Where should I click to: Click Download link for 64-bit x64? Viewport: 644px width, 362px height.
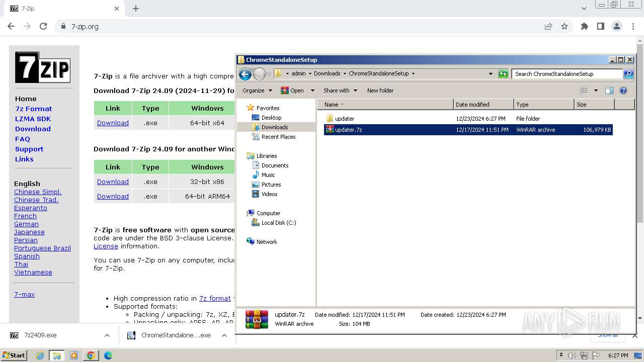(113, 123)
